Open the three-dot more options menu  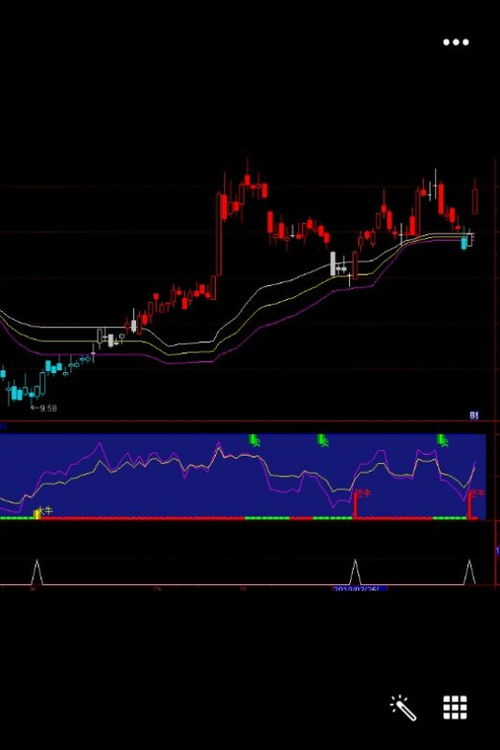pyautogui.click(x=456, y=42)
